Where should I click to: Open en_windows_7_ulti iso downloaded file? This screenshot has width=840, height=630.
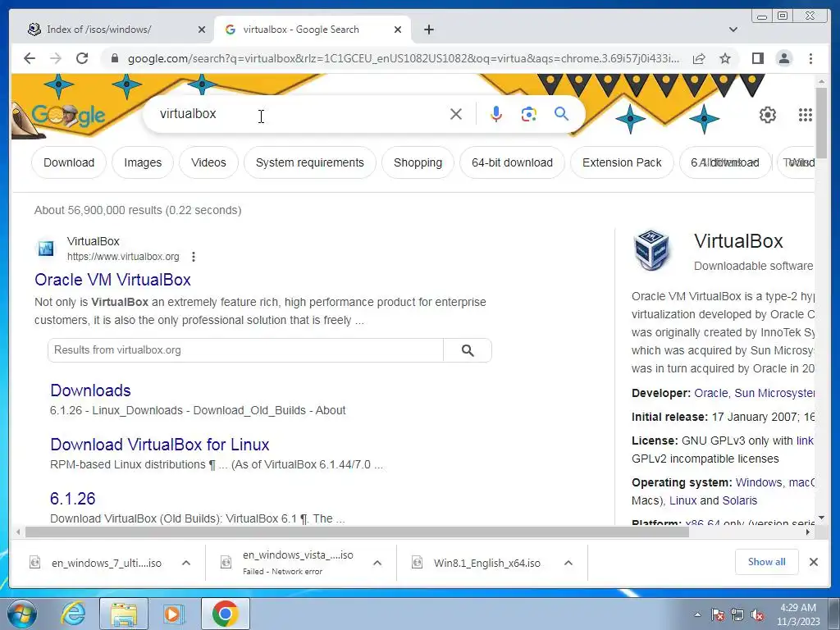pyautogui.click(x=106, y=563)
